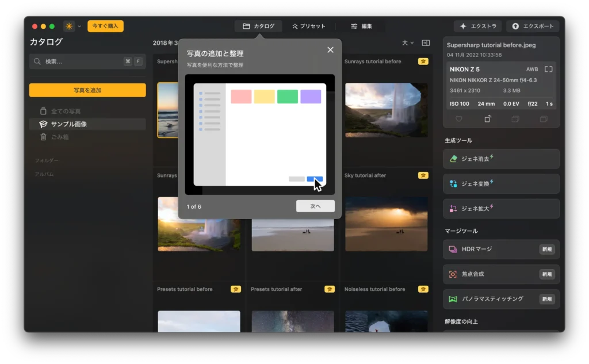Viewport: 589px width, 364px height.
Task: Open the chevron dropdown beside the sun icon
Action: (80, 25)
